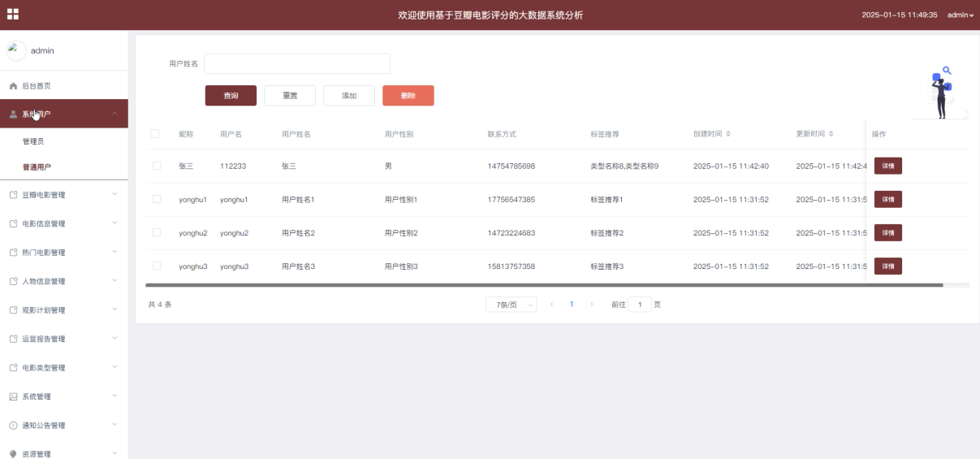Open 系统管理 menu item
The image size is (980, 459).
(64, 396)
